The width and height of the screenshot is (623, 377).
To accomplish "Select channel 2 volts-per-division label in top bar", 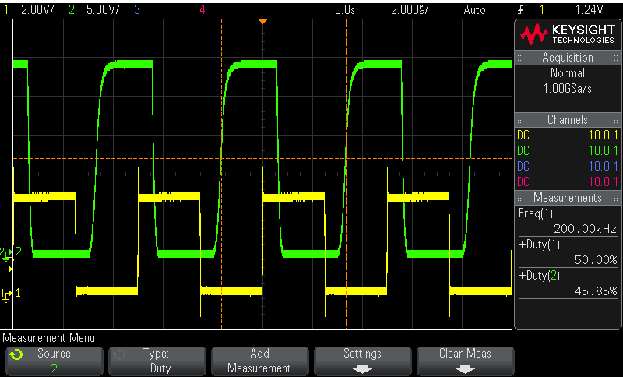I will 102,10.
